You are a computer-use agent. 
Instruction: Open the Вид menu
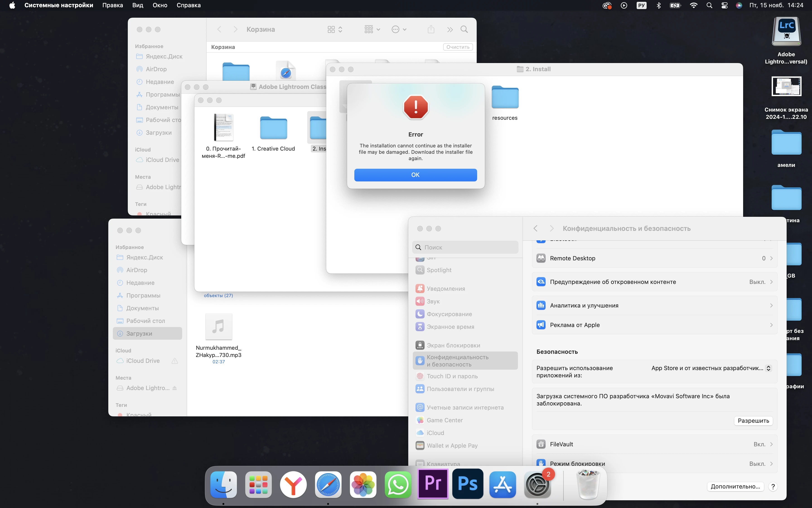[x=138, y=5]
